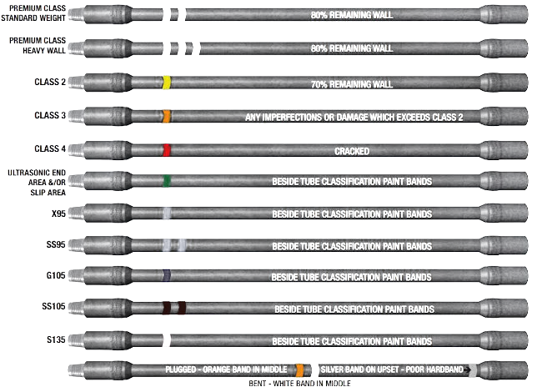Image resolution: width=537 pixels, height=392 pixels.
Task: Click the "PREMIUM CLASS HEAVY WALL" label
Action: coord(37,44)
